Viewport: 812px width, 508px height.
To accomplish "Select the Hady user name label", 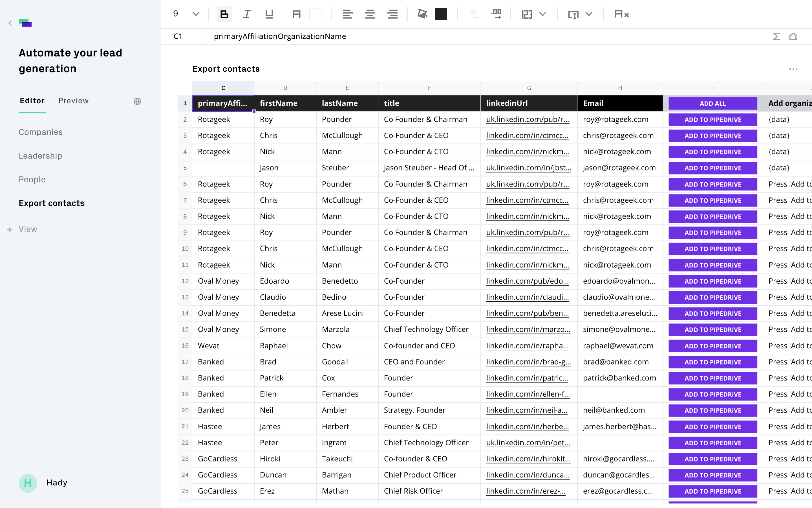I will click(57, 483).
